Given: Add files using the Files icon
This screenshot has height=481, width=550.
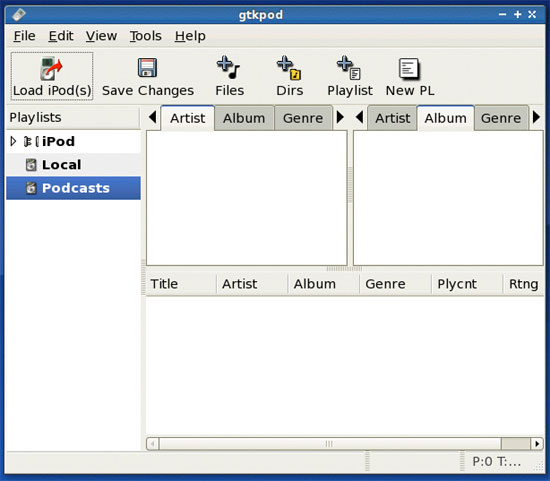Looking at the screenshot, I should [x=228, y=67].
